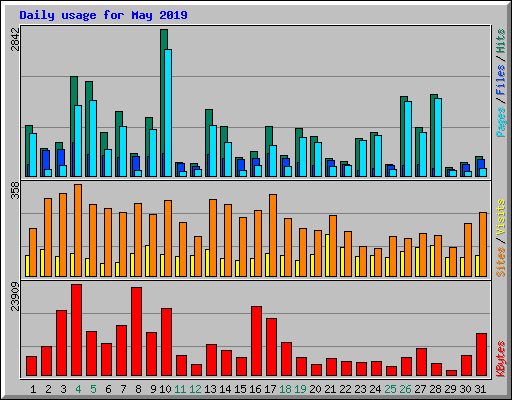Click day label 28 on the bottom axis

click(435, 389)
